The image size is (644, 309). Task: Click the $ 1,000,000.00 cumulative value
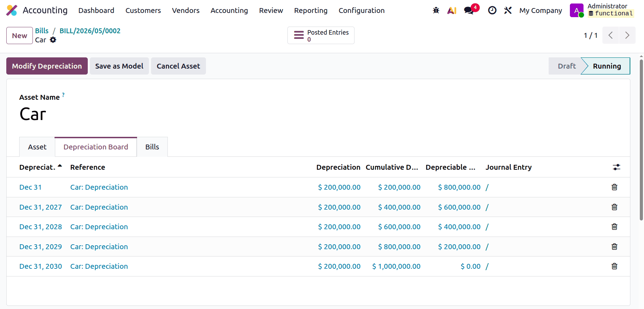[x=396, y=266]
